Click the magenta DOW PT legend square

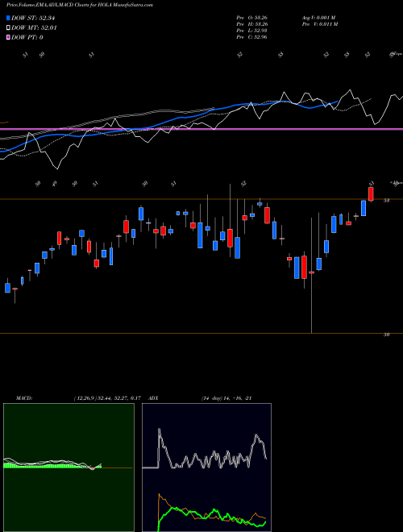pyautogui.click(x=8, y=37)
